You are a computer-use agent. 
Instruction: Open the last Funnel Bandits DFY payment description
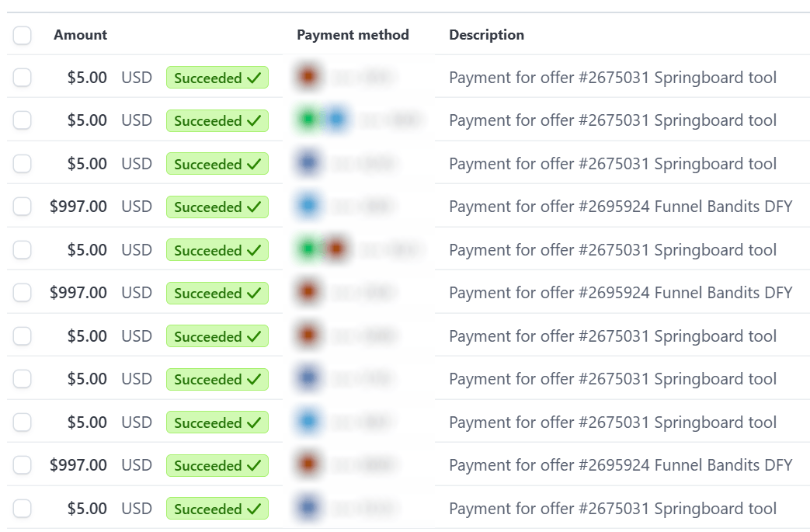click(620, 465)
